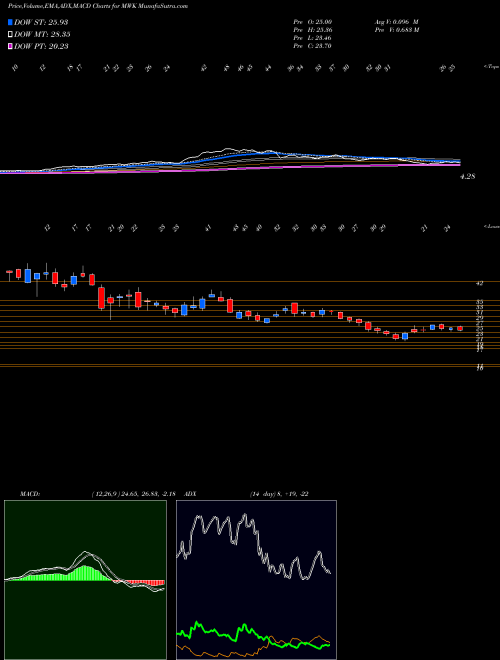
Task: Open the MACD histogram chart panel
Action: pyautogui.click(x=85, y=580)
